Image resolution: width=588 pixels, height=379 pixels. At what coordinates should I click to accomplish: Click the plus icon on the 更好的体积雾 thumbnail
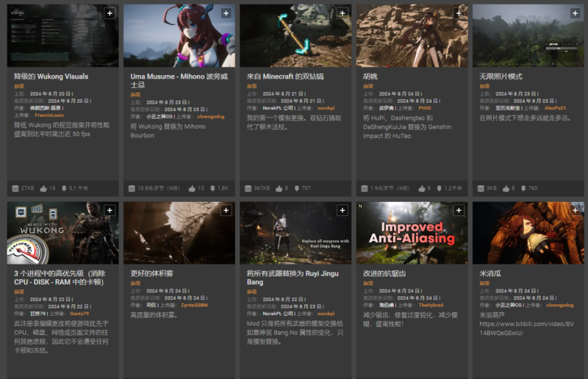(x=226, y=211)
